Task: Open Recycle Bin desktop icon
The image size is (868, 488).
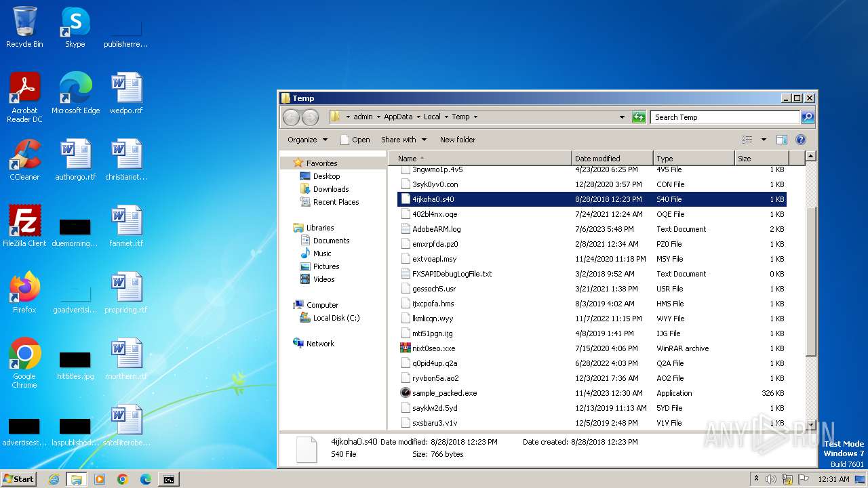Action: click(x=24, y=27)
